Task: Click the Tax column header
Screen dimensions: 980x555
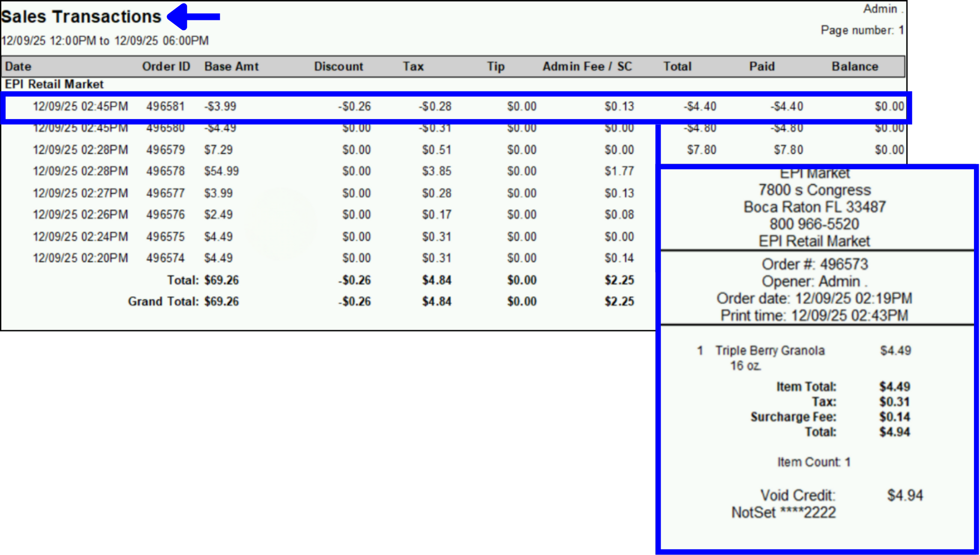Action: coord(413,66)
